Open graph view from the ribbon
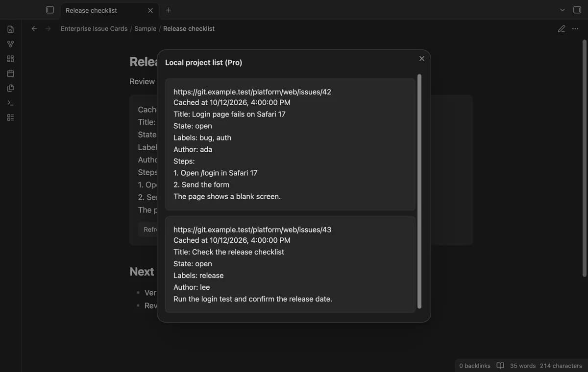588x372 pixels. click(10, 44)
